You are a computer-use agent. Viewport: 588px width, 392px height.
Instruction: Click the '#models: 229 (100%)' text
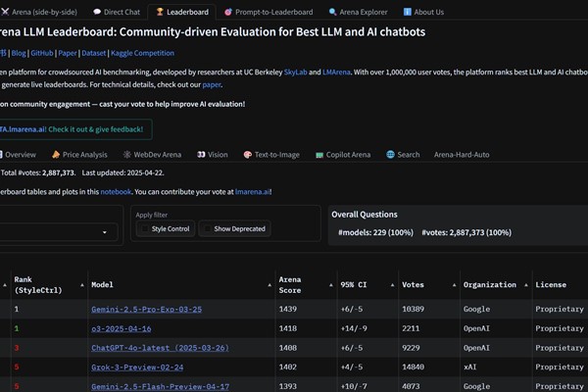click(x=375, y=232)
